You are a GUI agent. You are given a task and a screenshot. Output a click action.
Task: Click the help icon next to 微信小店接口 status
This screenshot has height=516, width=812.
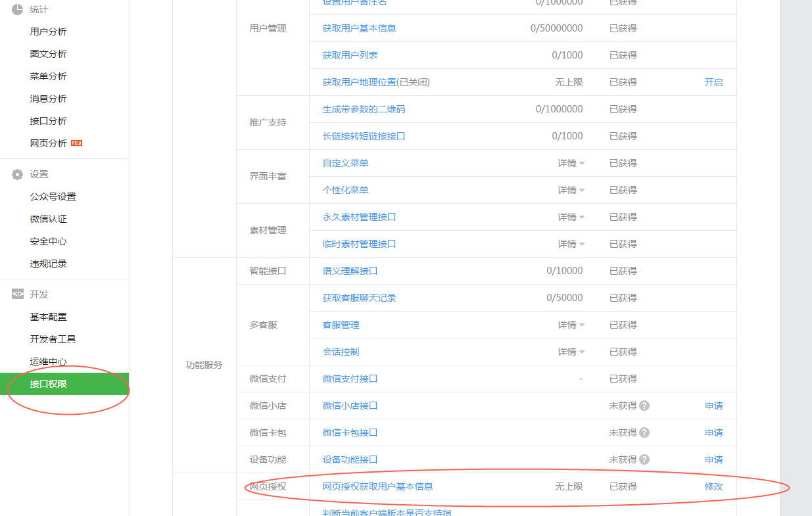[644, 406]
